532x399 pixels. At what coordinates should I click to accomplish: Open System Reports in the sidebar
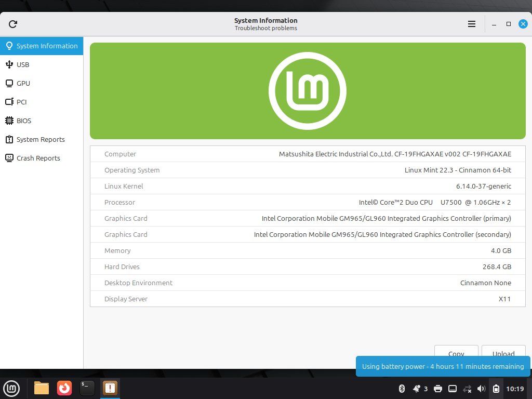(42, 139)
